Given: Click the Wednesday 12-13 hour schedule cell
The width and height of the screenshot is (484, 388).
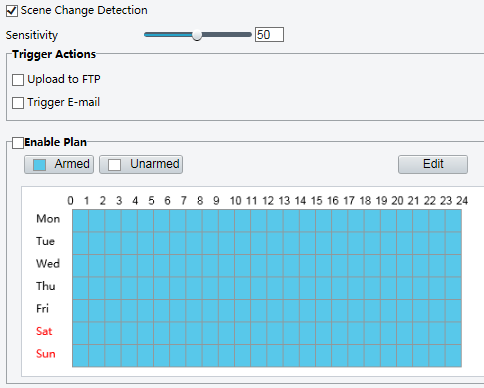Looking at the screenshot, I should [275, 266].
